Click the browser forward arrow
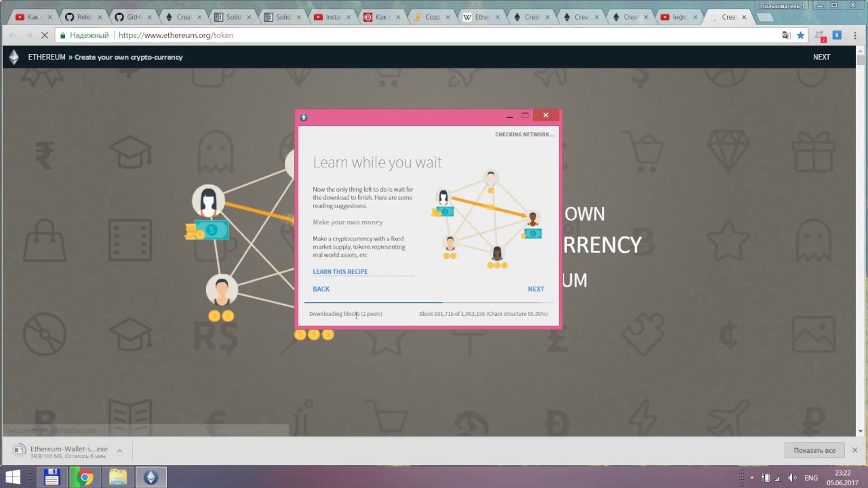Screen dimensions: 868x488 pyautogui.click(x=28, y=35)
